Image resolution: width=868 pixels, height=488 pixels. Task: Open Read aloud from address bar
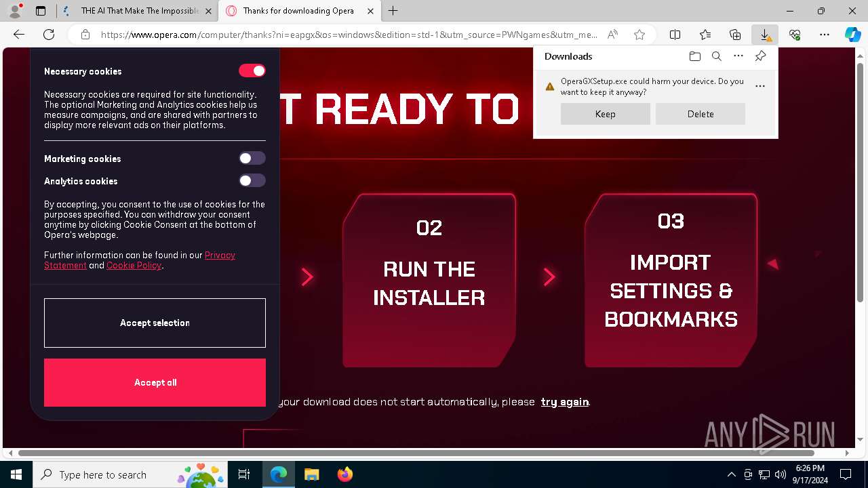point(612,35)
